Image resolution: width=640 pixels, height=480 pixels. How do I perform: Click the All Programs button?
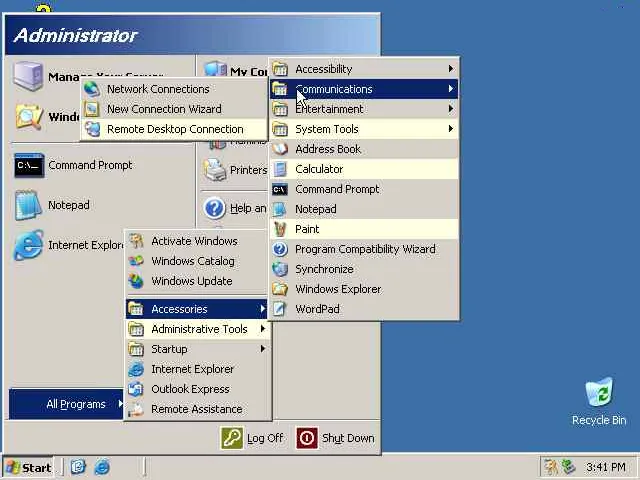coord(66,404)
